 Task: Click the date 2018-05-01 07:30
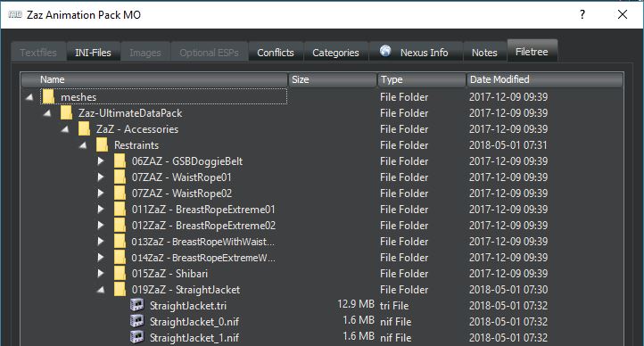508,289
